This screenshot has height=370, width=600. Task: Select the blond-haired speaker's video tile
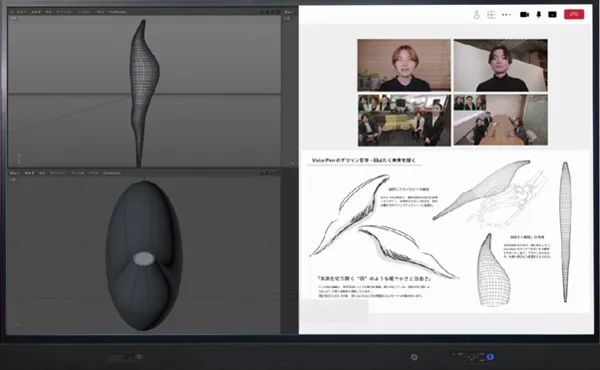pyautogui.click(x=404, y=65)
